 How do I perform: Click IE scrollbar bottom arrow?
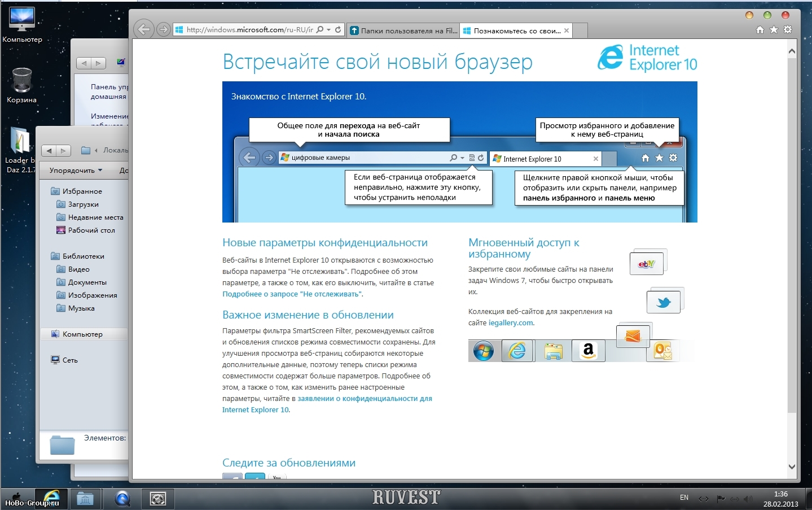point(792,467)
